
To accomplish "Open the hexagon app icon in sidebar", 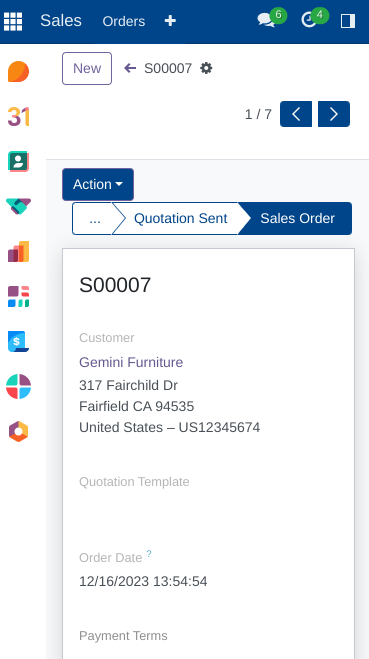I will [18, 431].
